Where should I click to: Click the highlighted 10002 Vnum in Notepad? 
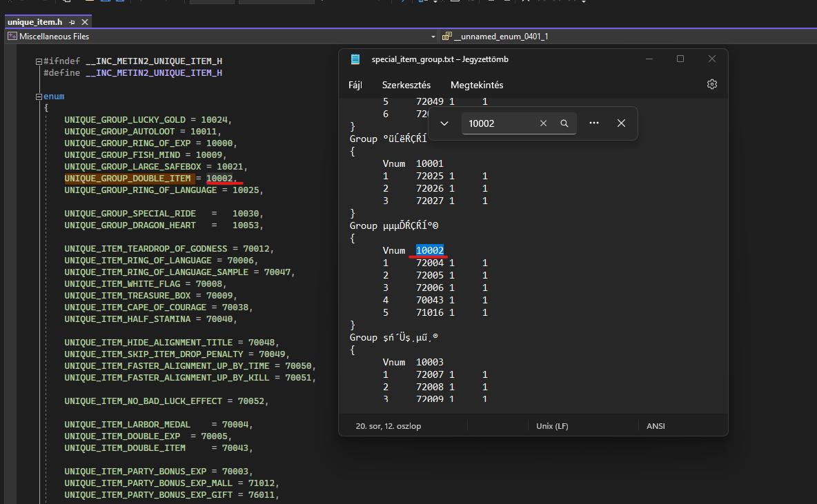[430, 250]
